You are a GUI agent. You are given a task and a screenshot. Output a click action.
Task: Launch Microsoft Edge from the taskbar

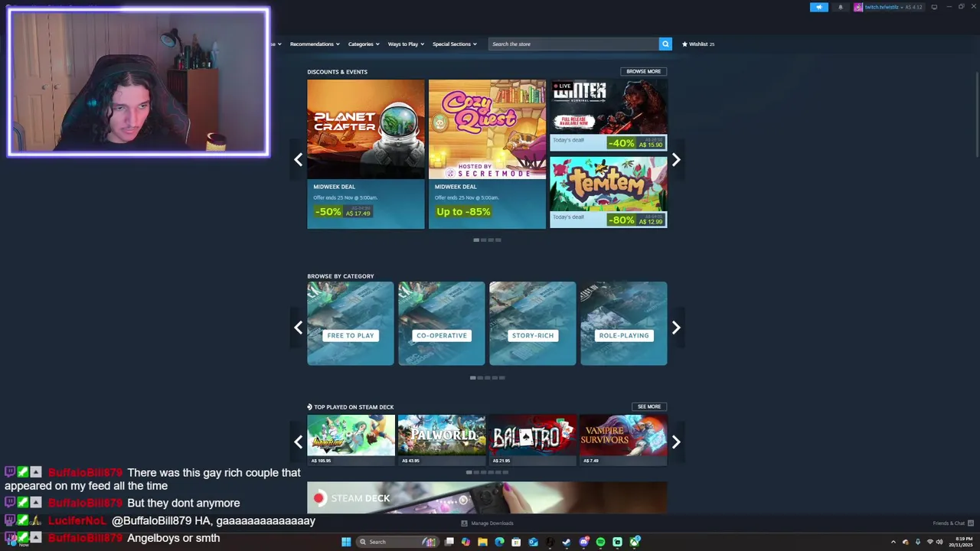499,542
